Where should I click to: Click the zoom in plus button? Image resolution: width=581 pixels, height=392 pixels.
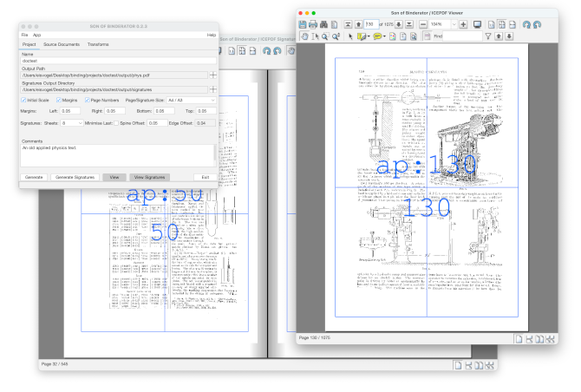(464, 24)
